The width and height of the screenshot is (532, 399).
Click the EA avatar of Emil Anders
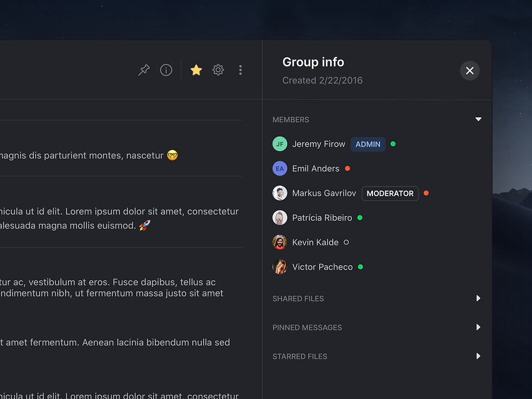click(x=280, y=169)
